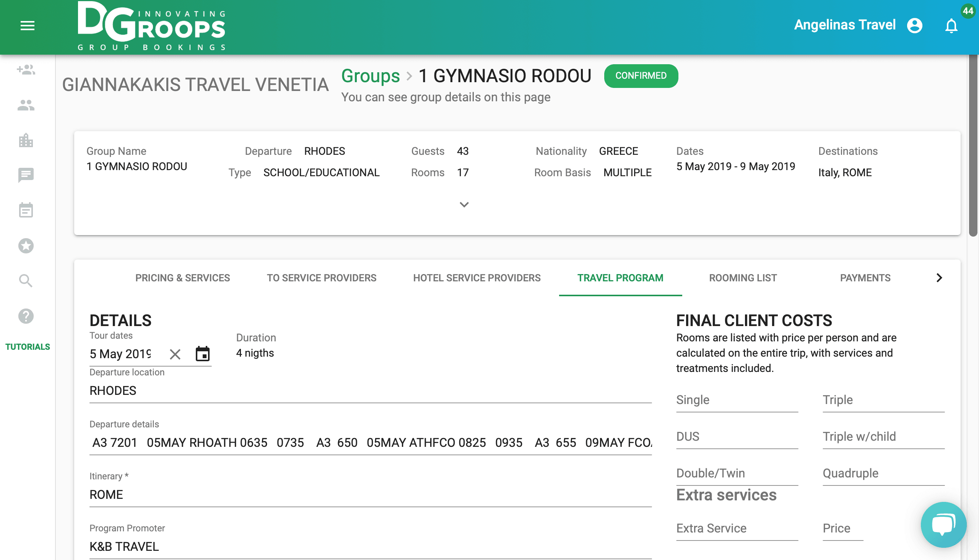This screenshot has height=560, width=979.
Task: Open favorites via the star icon
Action: coord(26,246)
